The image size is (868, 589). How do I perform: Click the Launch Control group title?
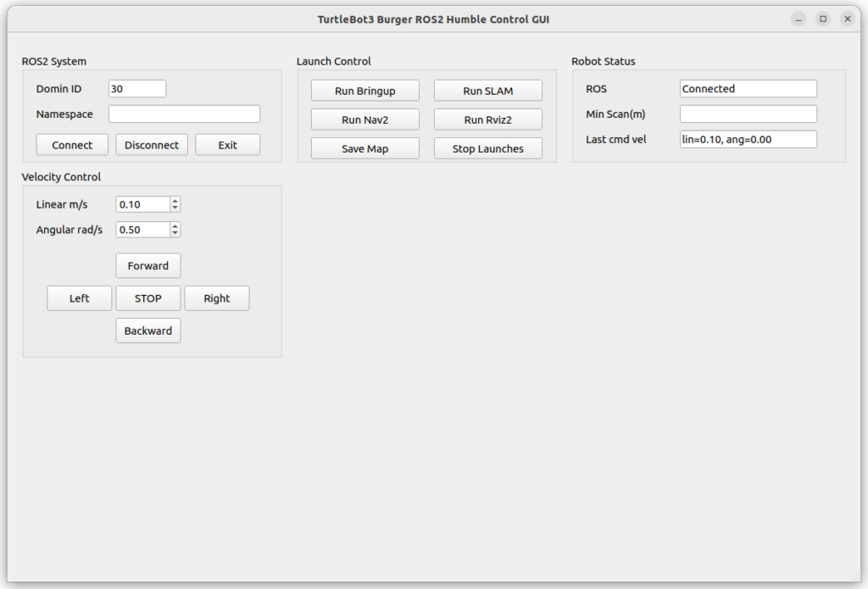pos(334,62)
